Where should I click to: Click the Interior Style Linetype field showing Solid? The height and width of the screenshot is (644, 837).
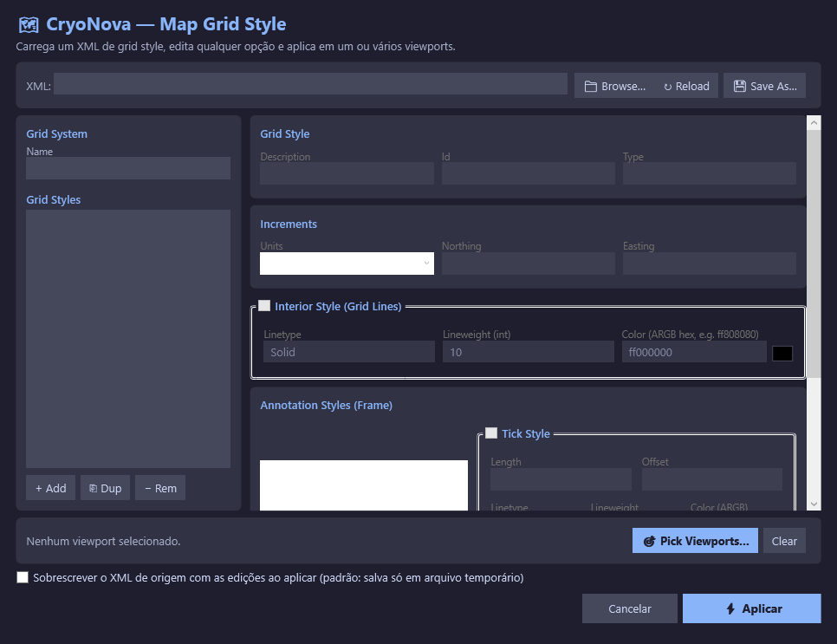[x=349, y=352]
